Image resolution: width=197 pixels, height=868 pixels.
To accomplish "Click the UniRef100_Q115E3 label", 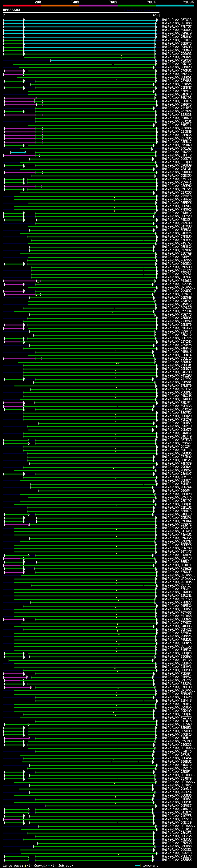I will pyautogui.click(x=177, y=108).
